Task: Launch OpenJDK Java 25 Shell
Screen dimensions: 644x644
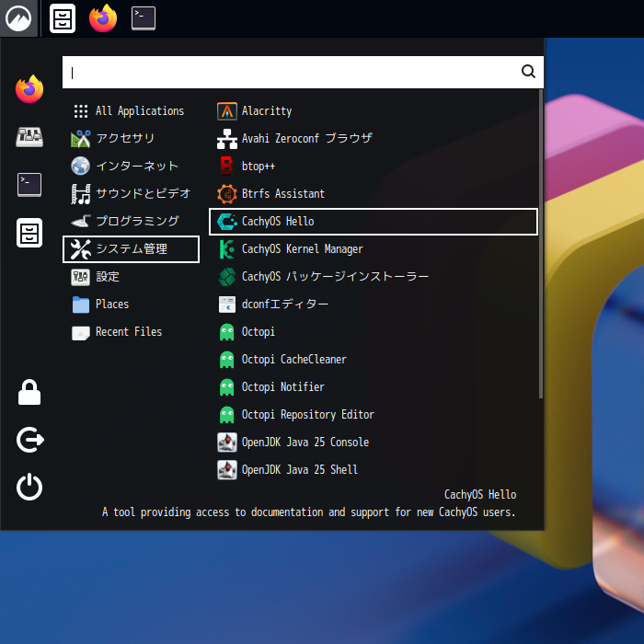Action: (x=374, y=470)
